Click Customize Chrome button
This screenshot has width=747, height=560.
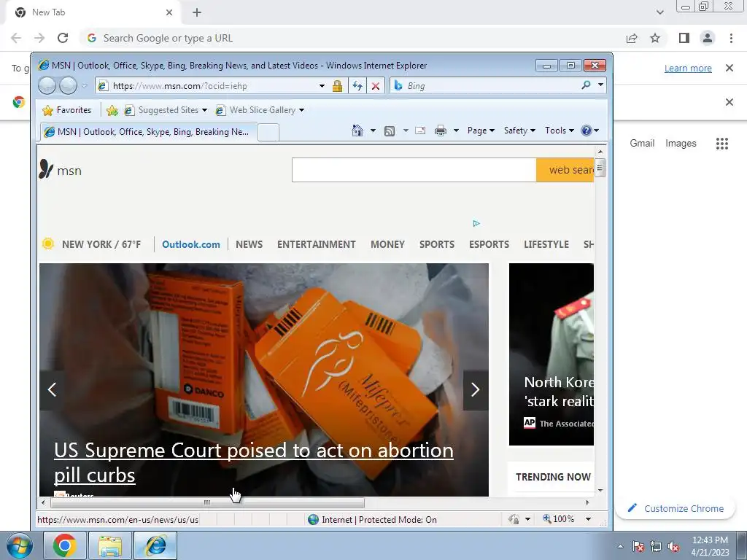(676, 508)
